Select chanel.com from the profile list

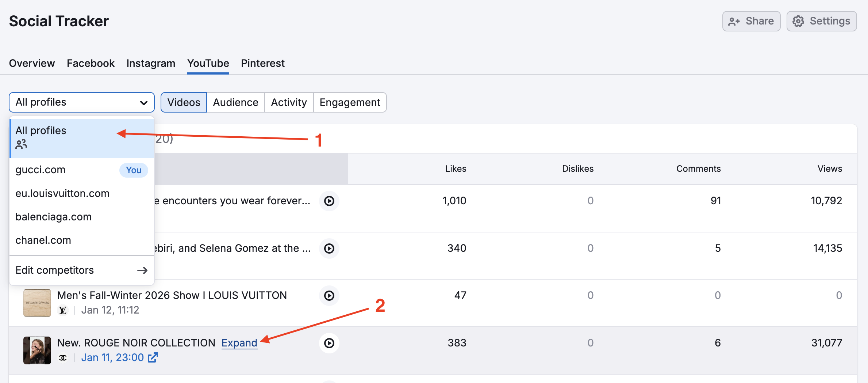click(x=43, y=240)
